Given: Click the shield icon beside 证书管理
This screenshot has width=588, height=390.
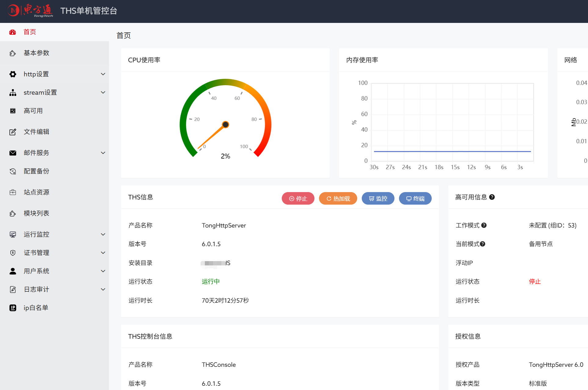Looking at the screenshot, I should click(x=13, y=253).
